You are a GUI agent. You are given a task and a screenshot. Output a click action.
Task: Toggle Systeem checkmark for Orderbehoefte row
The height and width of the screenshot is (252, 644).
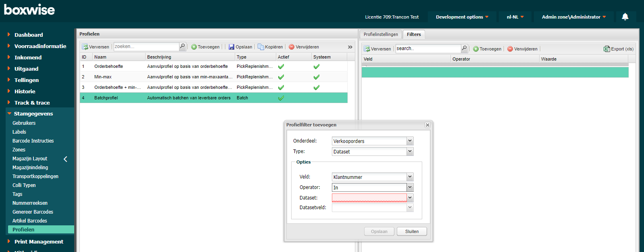[x=317, y=66]
